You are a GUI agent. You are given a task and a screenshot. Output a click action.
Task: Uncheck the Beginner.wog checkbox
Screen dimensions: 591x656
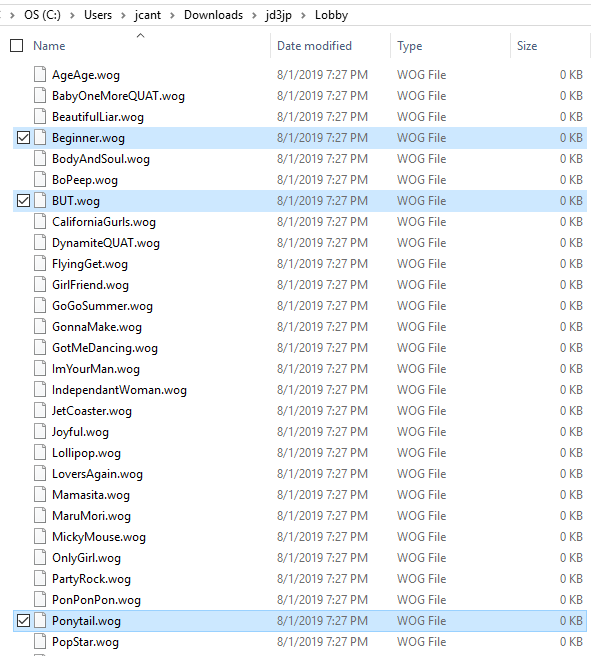23,138
